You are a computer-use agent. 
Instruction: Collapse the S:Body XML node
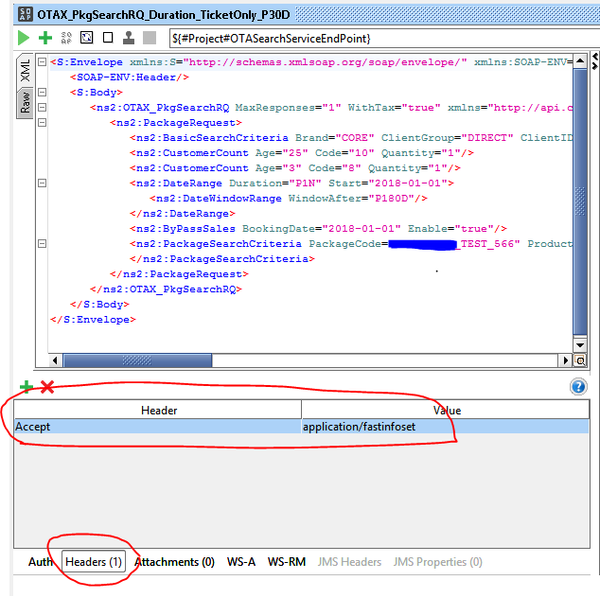pos(42,91)
